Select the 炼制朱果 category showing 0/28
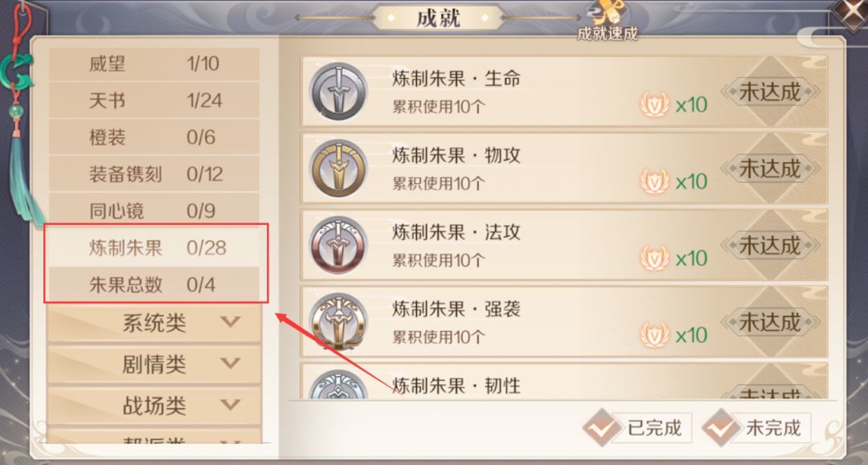 point(153,248)
